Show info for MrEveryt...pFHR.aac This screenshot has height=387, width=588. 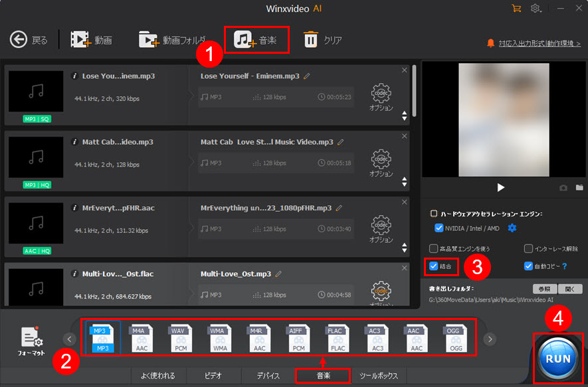74,208
